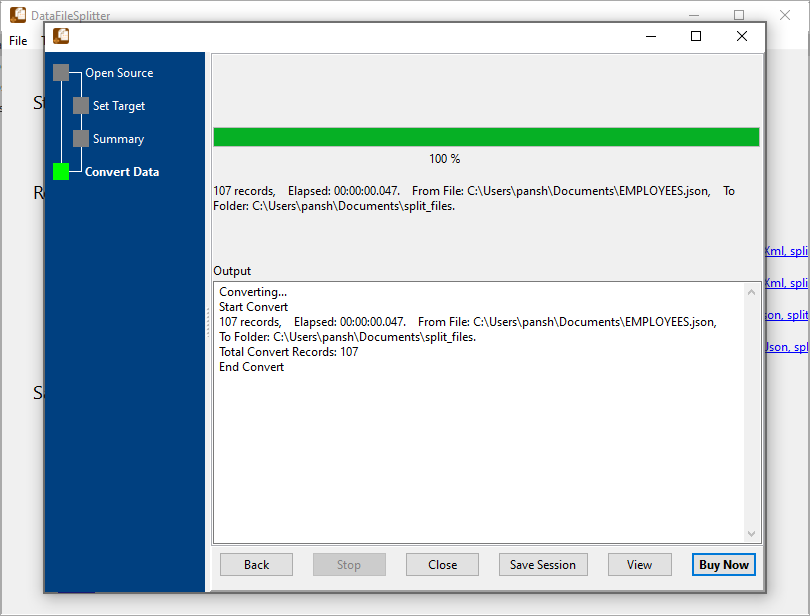Go back using the Back button

[x=256, y=564]
